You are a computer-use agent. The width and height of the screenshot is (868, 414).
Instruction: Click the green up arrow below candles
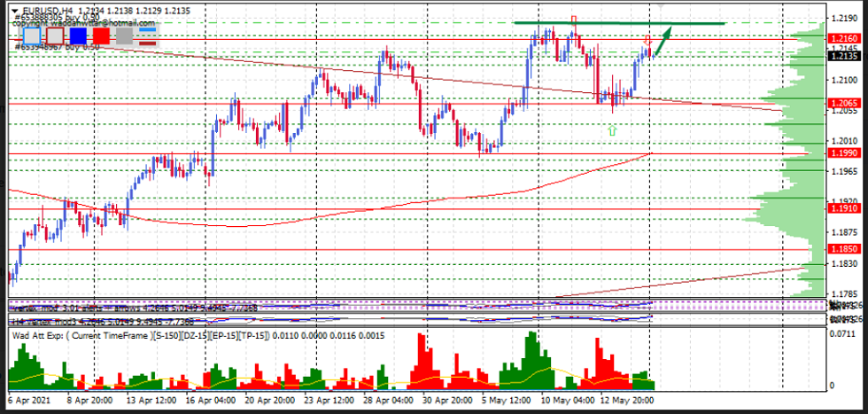click(x=611, y=130)
